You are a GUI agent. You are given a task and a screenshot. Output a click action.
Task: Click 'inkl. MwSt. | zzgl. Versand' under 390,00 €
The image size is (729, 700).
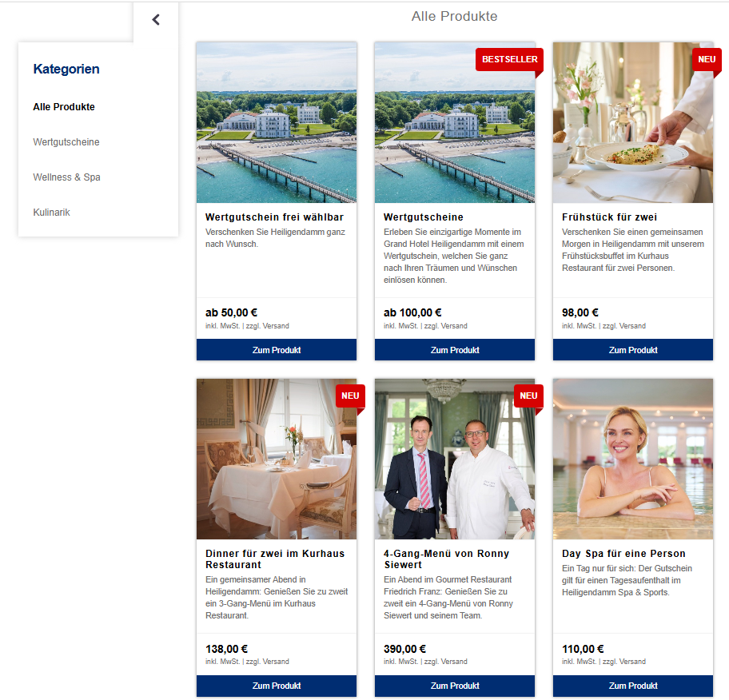(x=425, y=662)
